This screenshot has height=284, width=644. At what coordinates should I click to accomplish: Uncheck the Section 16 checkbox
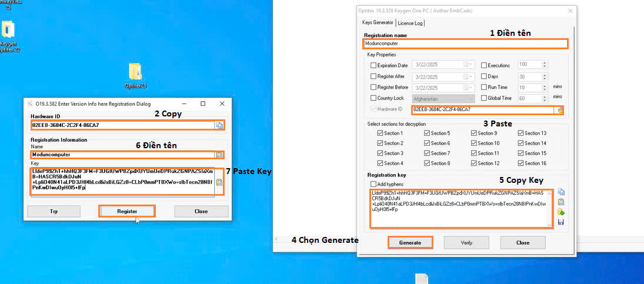tap(521, 163)
